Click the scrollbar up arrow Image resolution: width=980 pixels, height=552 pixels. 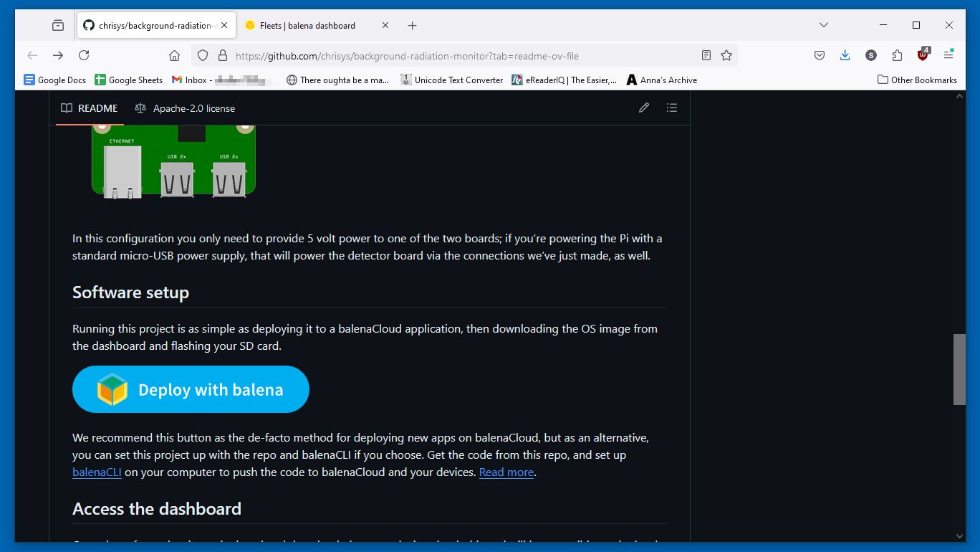tap(959, 96)
